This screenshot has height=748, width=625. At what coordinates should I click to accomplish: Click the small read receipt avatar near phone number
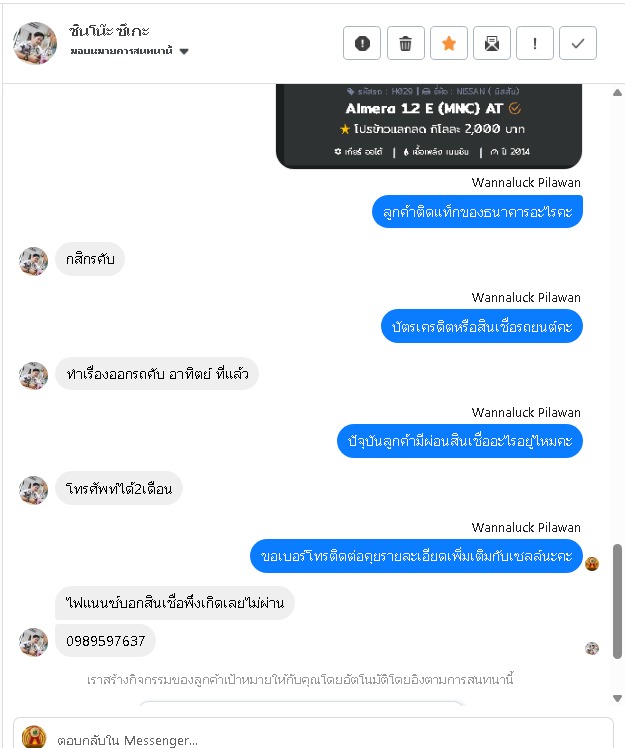tap(592, 648)
